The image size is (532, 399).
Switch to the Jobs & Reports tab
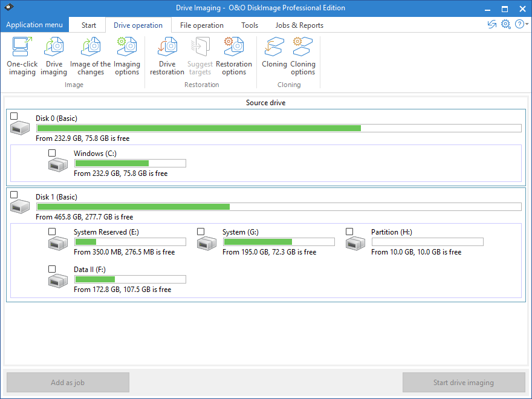[299, 25]
